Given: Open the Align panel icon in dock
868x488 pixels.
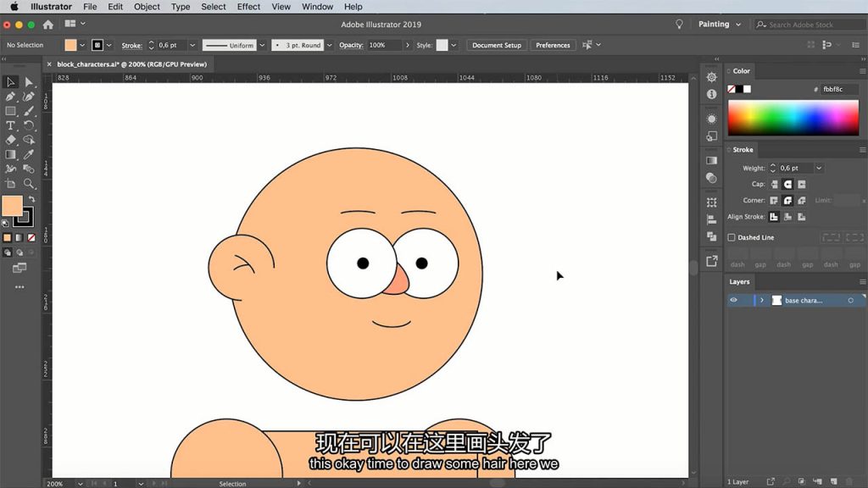Looking at the screenshot, I should click(x=712, y=219).
